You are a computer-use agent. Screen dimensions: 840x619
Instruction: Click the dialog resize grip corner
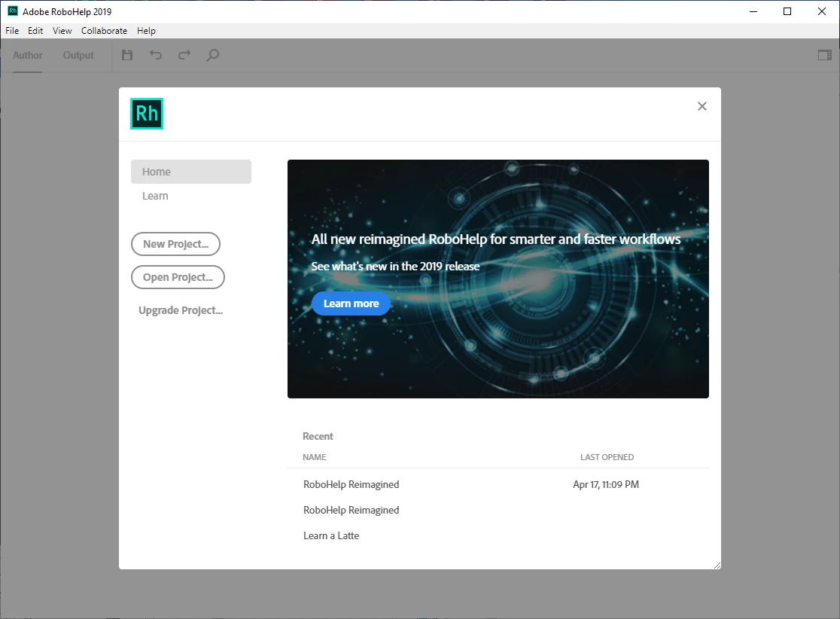717,566
